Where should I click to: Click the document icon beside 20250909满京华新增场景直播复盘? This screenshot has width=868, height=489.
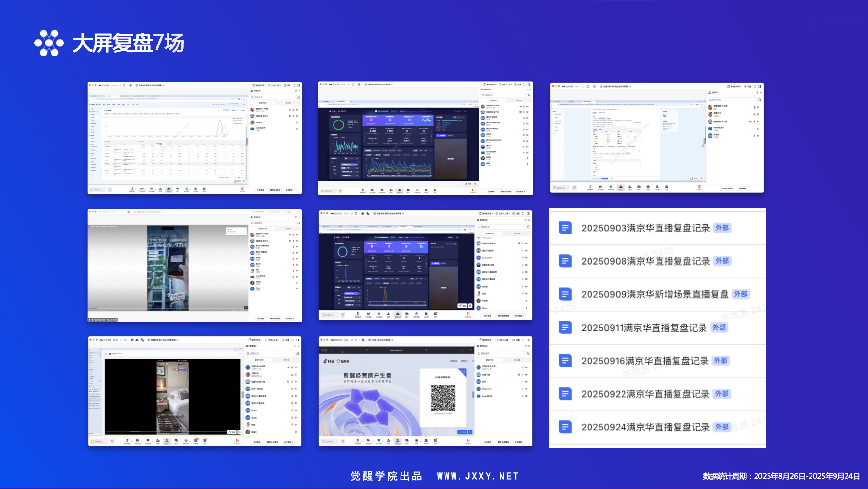(565, 294)
